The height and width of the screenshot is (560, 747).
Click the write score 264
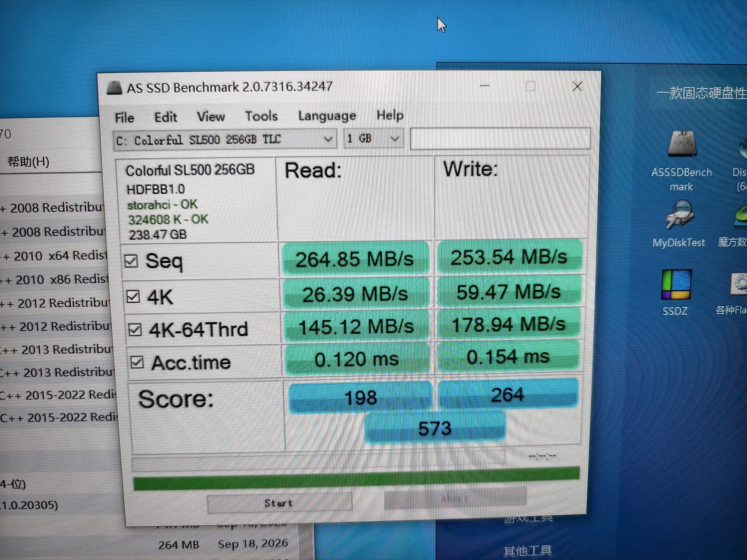coord(508,394)
